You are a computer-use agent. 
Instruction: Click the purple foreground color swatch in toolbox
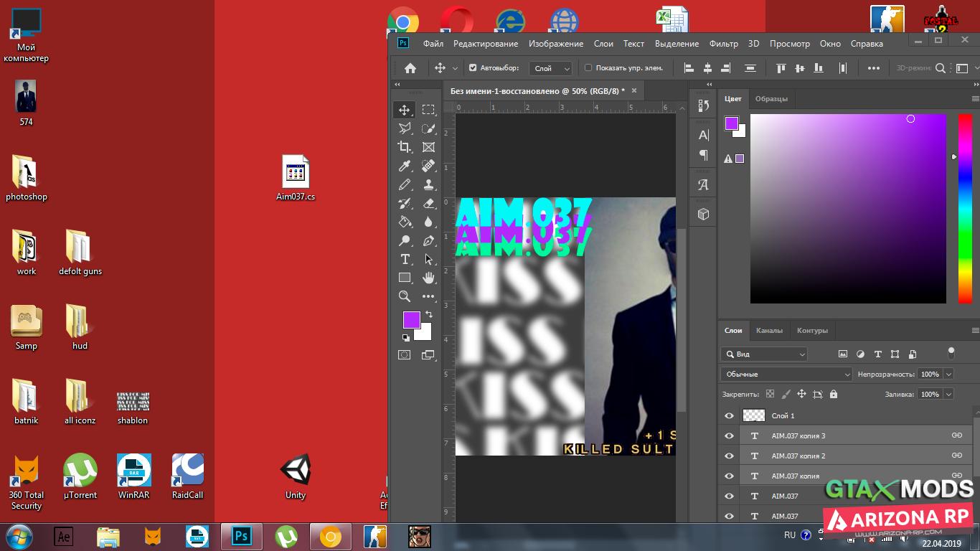(x=411, y=320)
